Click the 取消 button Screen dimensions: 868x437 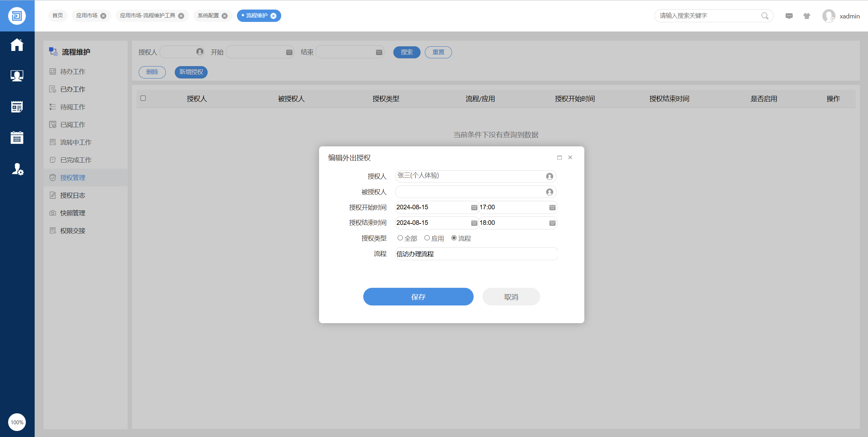point(511,297)
